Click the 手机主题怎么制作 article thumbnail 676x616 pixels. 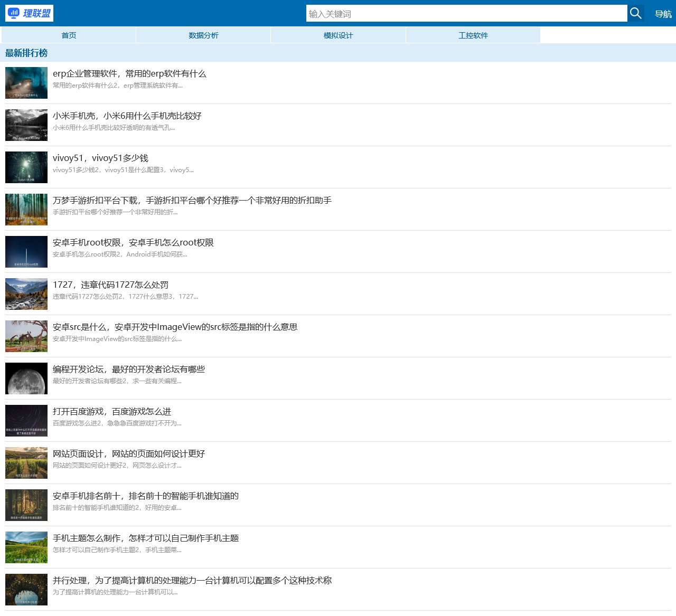26,547
